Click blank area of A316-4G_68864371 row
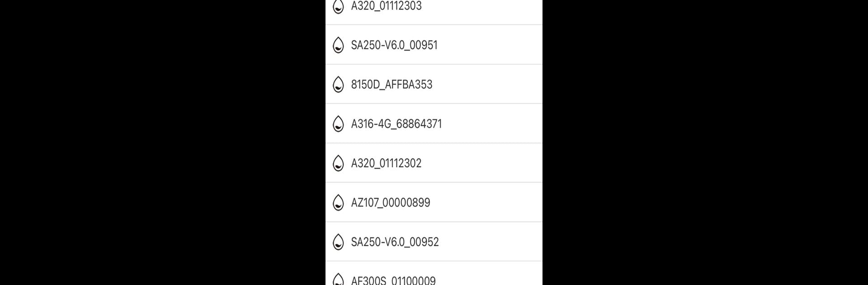Viewport: 868px width, 285px height. click(x=493, y=123)
